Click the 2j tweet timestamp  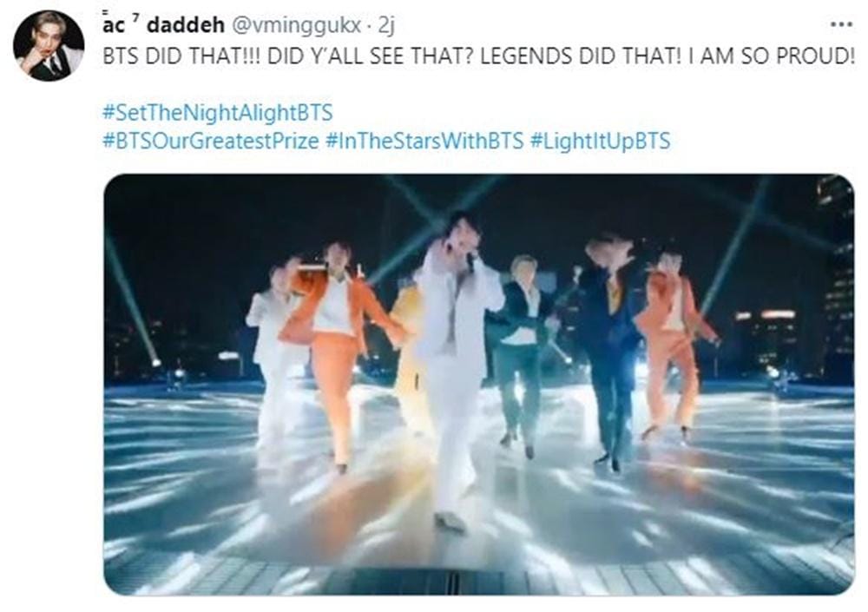tap(386, 25)
